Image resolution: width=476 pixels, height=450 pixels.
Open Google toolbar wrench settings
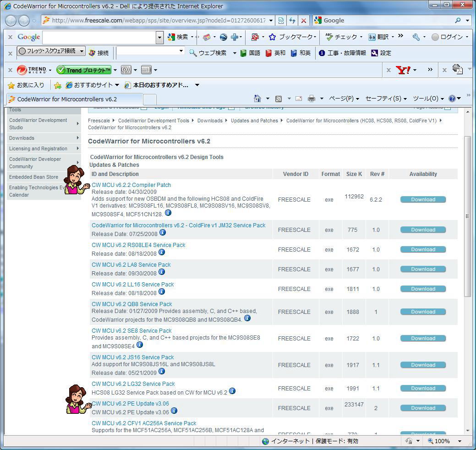click(416, 37)
